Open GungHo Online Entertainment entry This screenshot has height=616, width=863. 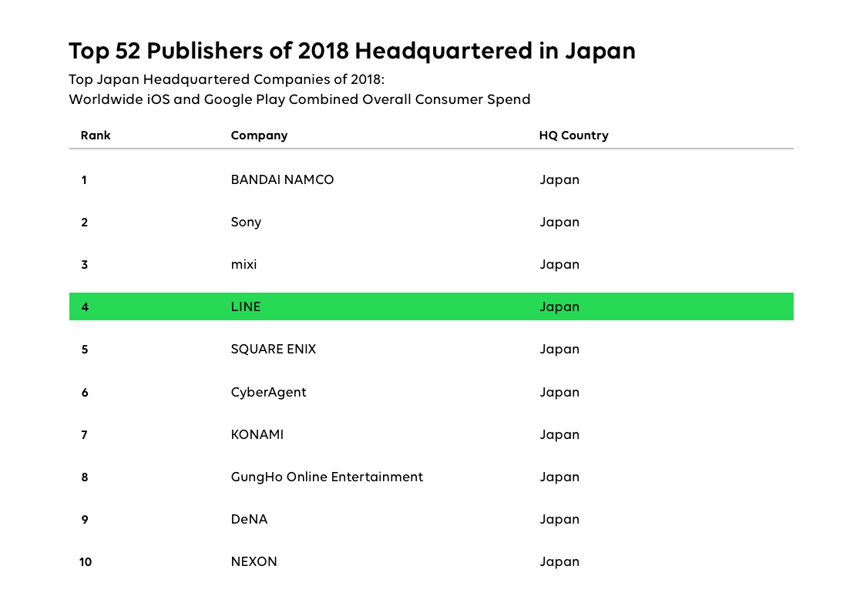[x=327, y=477]
